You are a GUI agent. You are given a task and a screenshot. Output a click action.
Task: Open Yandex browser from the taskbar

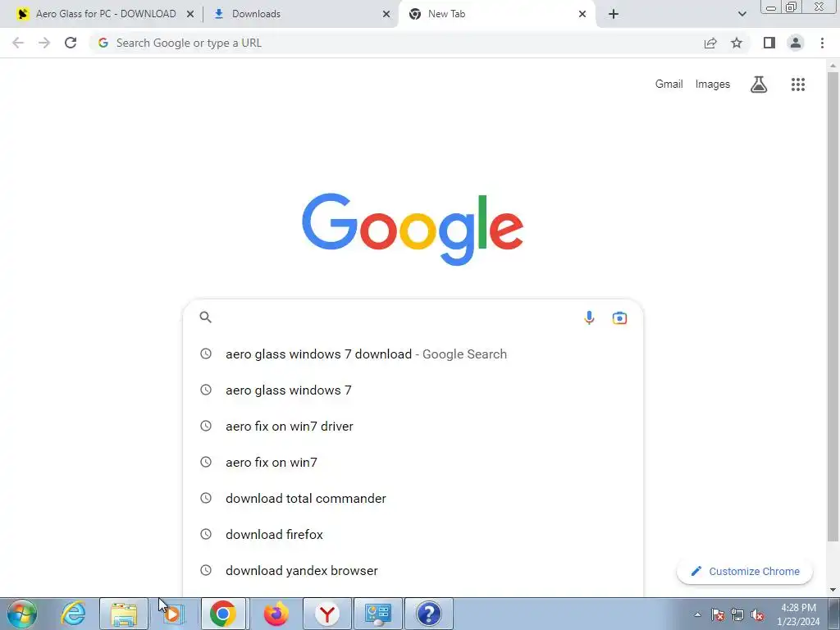click(326, 614)
